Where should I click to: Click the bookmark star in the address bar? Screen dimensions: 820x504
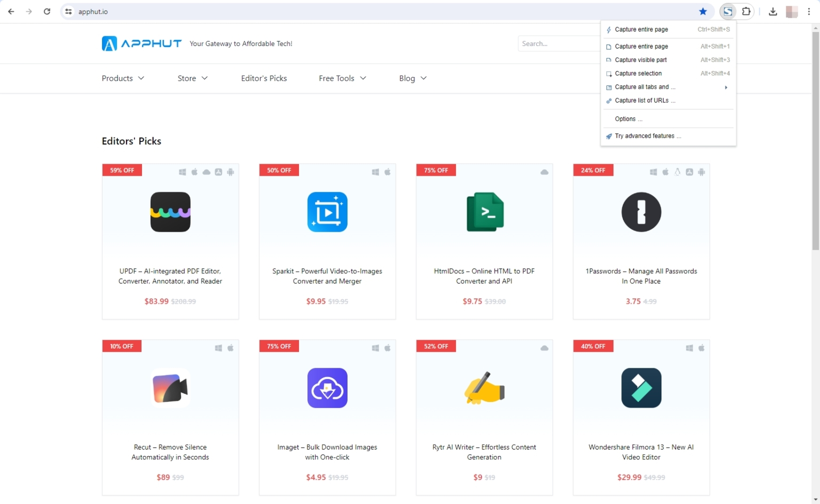tap(703, 11)
